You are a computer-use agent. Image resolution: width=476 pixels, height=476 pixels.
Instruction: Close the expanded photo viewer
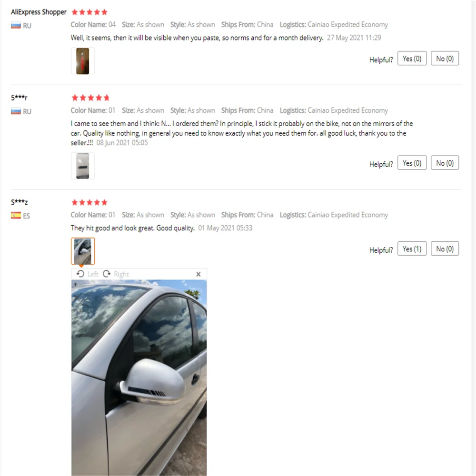coord(198,274)
